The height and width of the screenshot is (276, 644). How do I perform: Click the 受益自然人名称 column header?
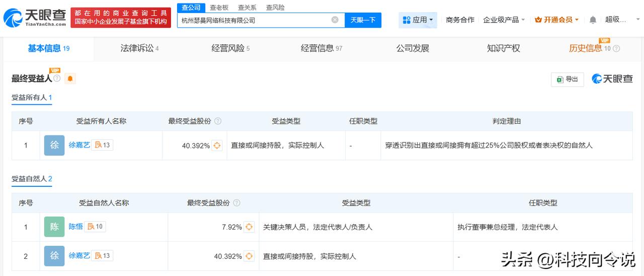[104, 203]
